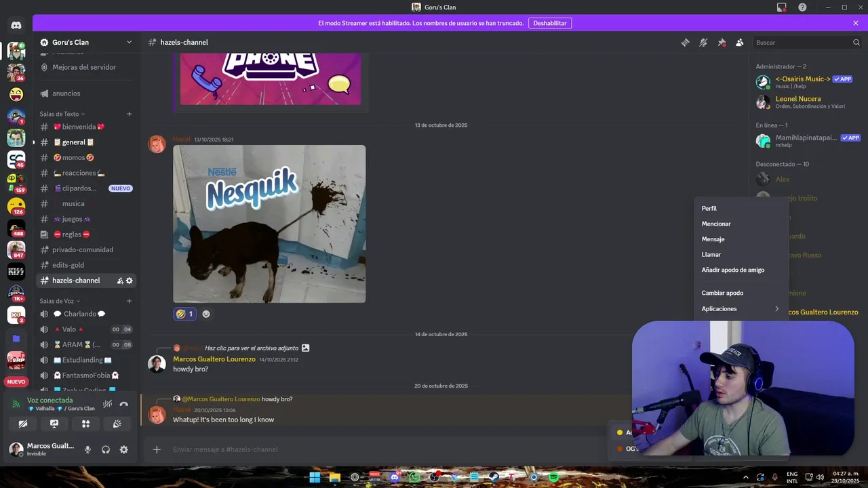Expand the Goru's Clan server dropdown
The width and height of the screenshot is (868, 488).
coord(129,42)
